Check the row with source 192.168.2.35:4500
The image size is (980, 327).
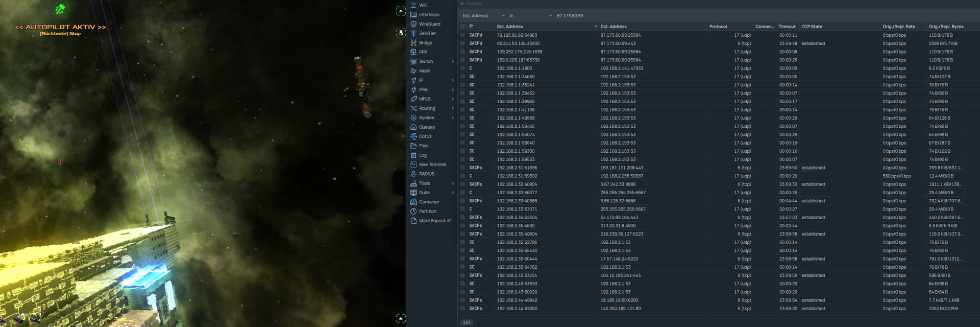pyautogui.click(x=462, y=226)
